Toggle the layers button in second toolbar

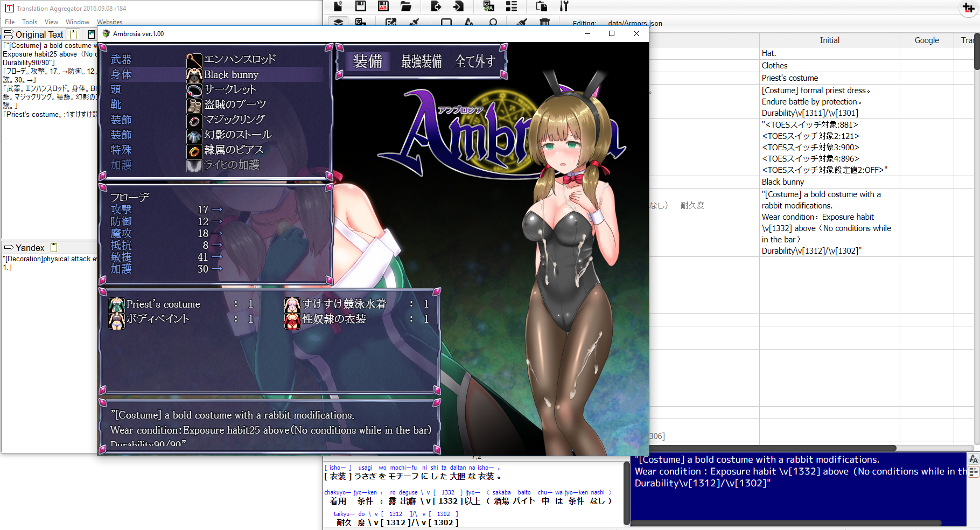(x=338, y=23)
